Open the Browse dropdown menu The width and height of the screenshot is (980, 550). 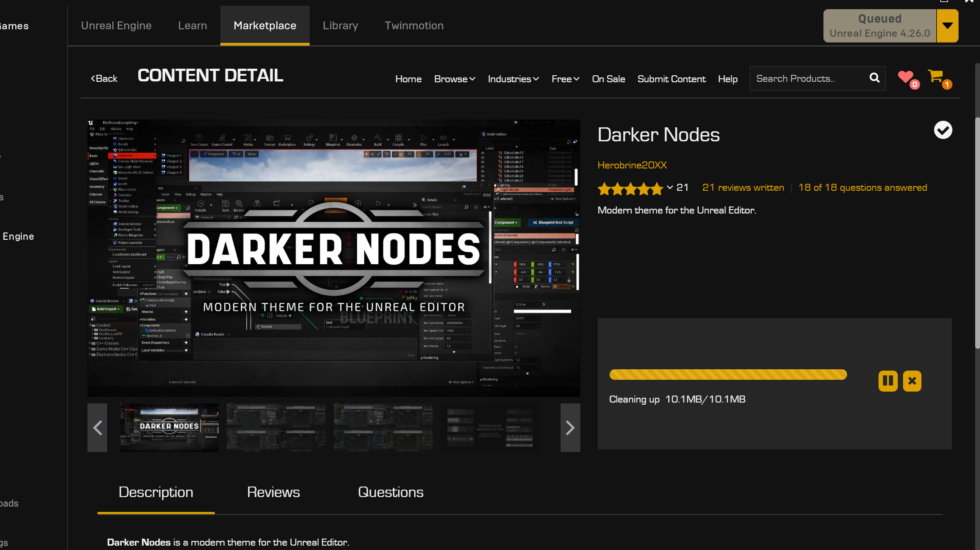click(455, 79)
